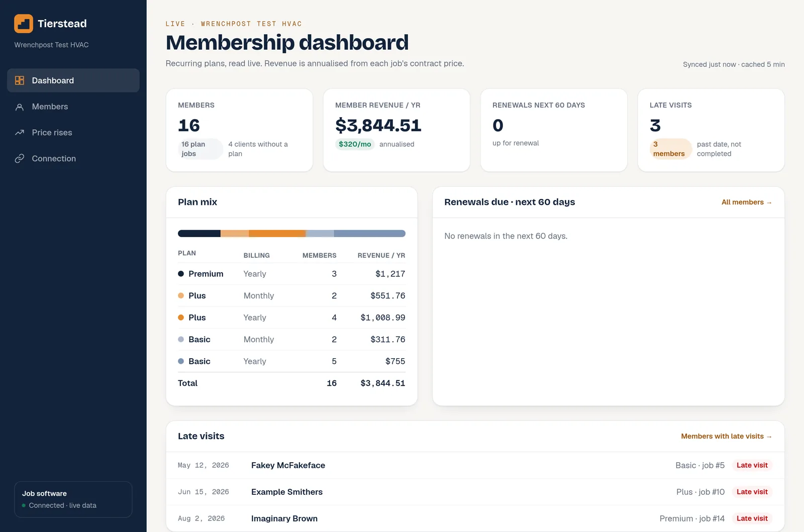
Task: Click the $551.76 revenue value
Action: (388, 296)
